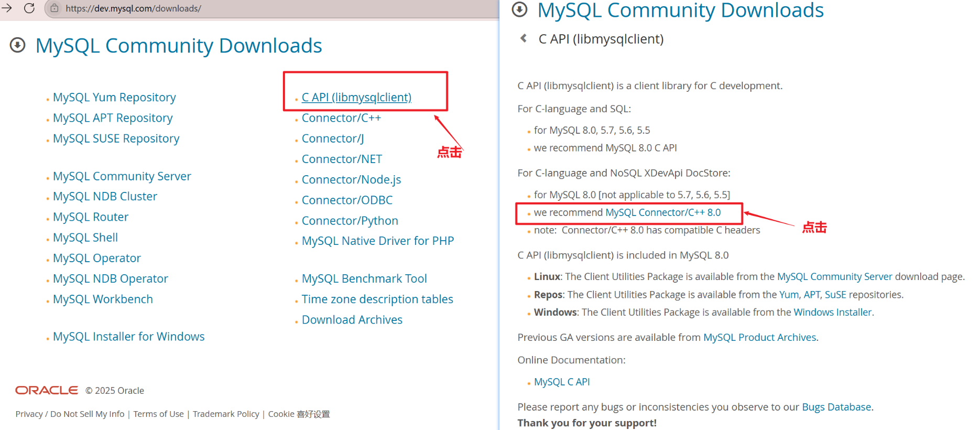980x430 pixels.
Task: Open MySQL Operator link
Action: click(97, 258)
